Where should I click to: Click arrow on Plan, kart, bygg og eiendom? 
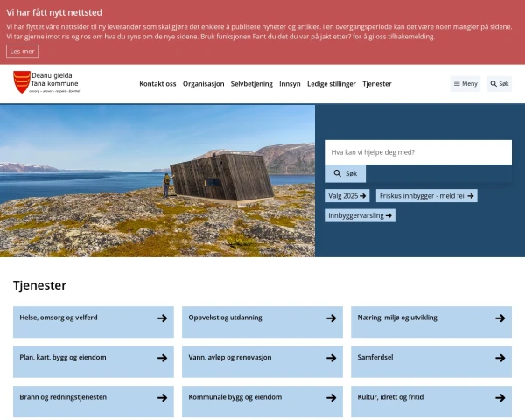(162, 358)
